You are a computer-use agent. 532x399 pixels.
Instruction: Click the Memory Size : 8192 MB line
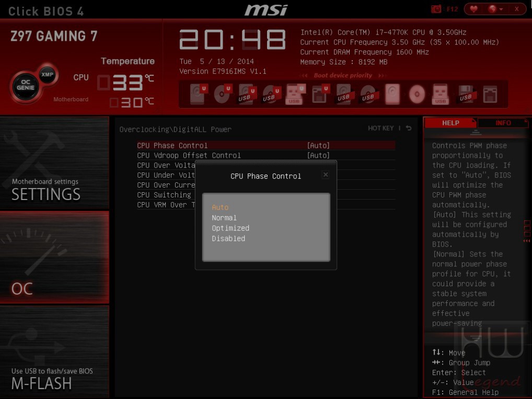[343, 62]
